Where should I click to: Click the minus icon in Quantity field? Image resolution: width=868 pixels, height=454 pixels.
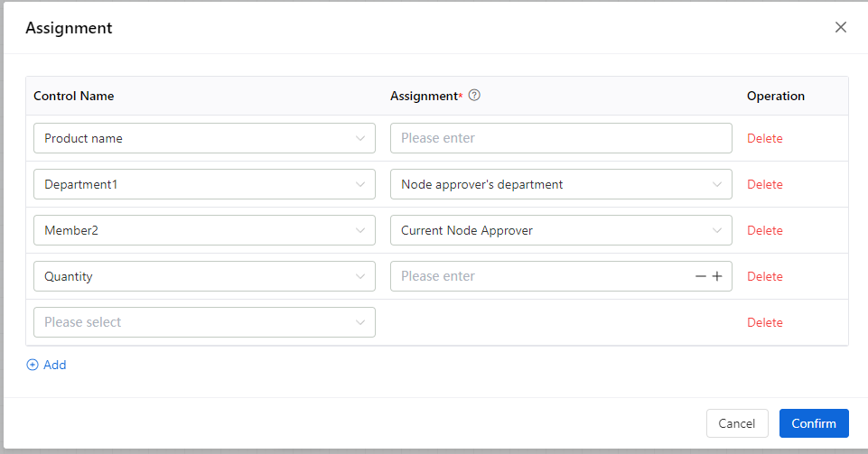pyautogui.click(x=700, y=276)
